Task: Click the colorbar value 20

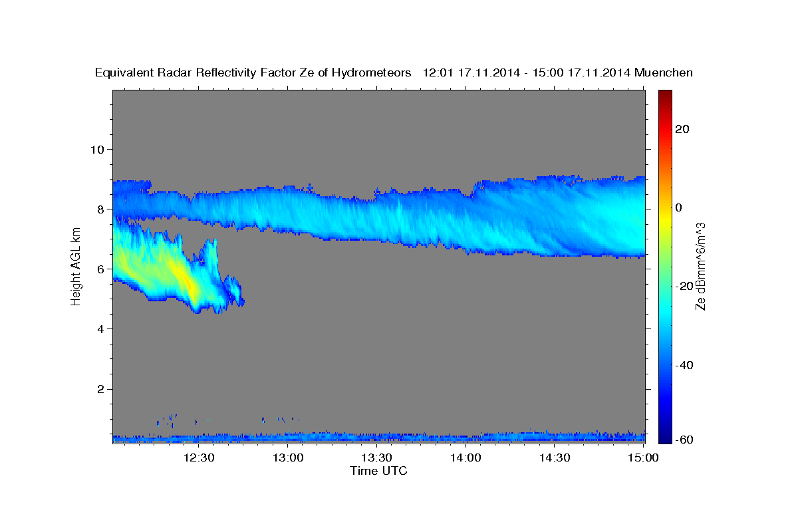Action: (x=682, y=129)
